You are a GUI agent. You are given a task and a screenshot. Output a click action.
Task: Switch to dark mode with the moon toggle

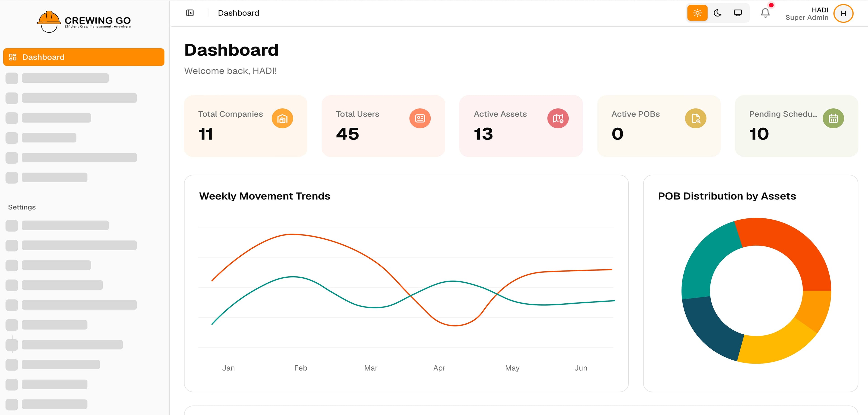(717, 13)
